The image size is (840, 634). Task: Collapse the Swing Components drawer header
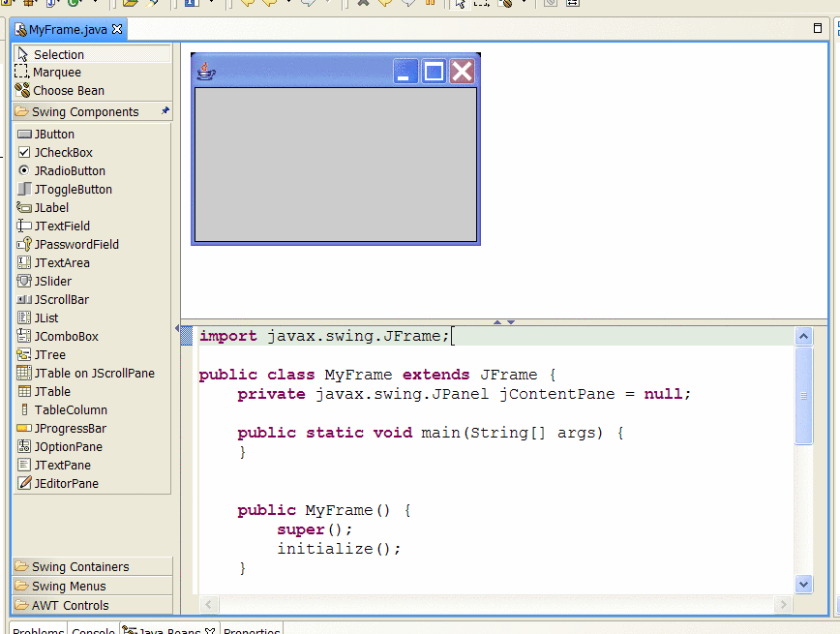[85, 112]
